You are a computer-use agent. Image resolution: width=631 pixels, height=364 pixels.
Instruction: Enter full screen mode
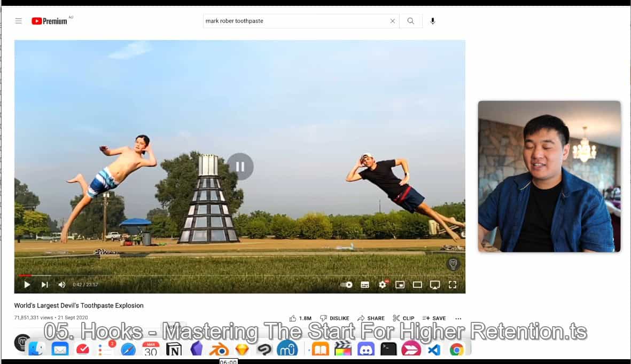click(x=453, y=284)
